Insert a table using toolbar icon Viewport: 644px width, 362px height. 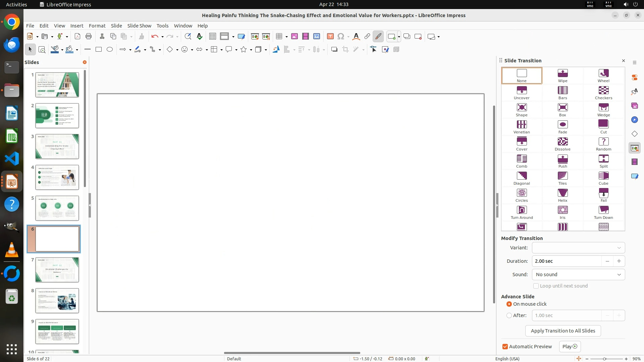click(x=279, y=37)
